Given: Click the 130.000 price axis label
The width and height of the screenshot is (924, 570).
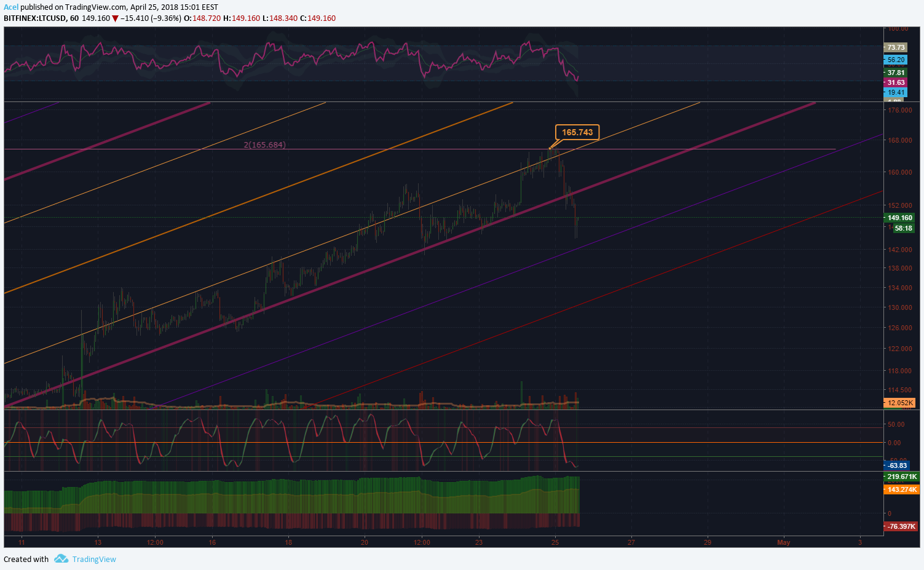Looking at the screenshot, I should tap(900, 307).
